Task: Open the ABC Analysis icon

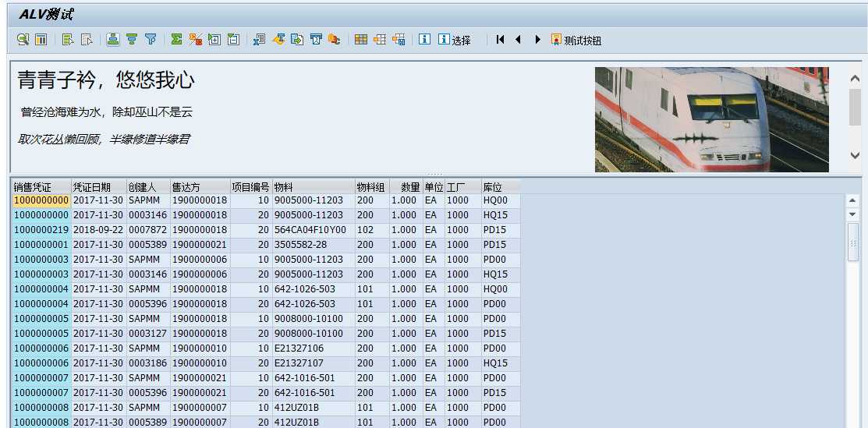Action: coord(335,39)
